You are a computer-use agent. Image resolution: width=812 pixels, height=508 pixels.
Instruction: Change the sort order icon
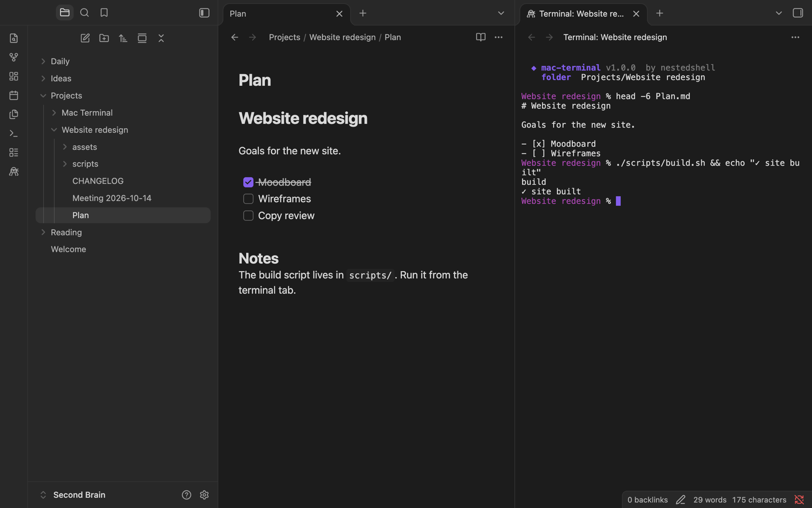click(123, 38)
